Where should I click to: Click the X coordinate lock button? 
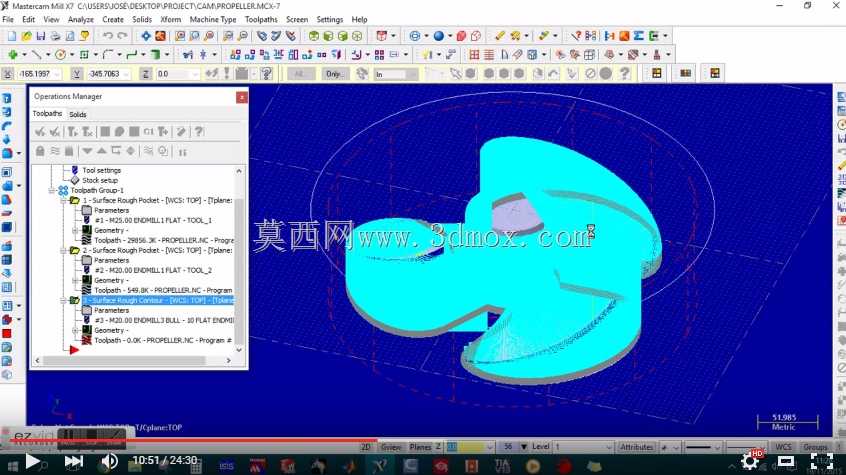pyautogui.click(x=8, y=74)
